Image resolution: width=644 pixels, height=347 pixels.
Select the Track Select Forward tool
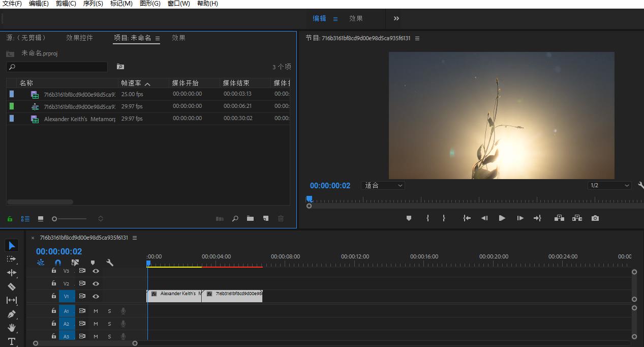(x=12, y=259)
